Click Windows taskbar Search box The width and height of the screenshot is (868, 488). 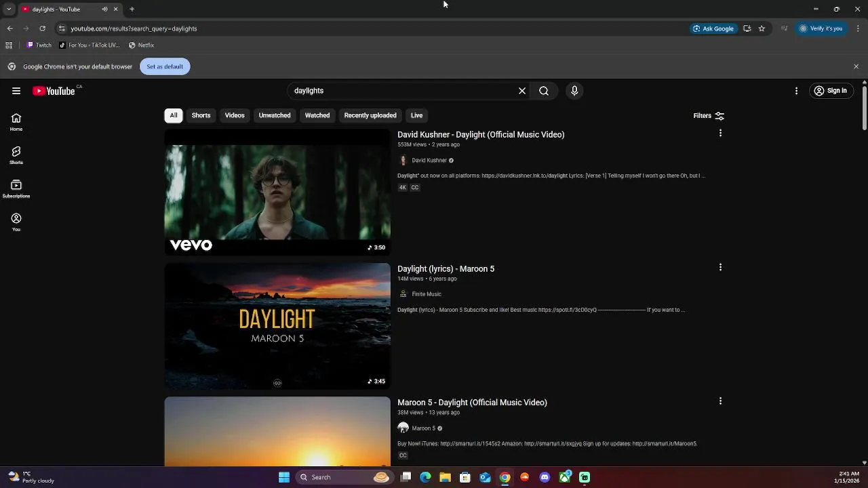pyautogui.click(x=344, y=477)
